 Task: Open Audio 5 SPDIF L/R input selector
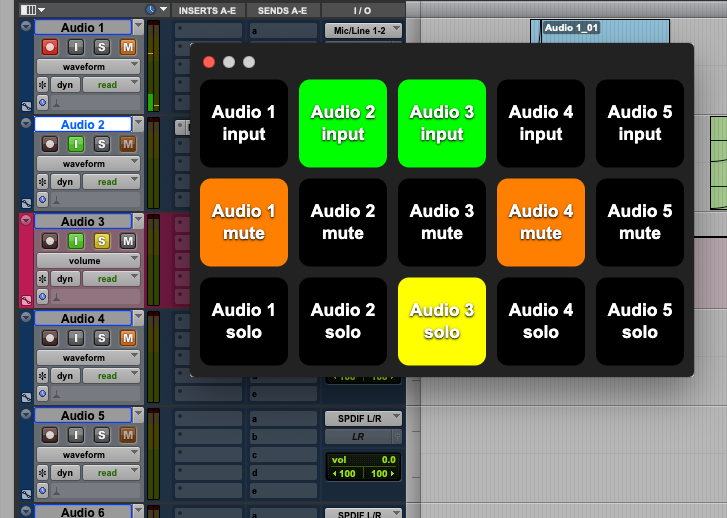point(363,418)
